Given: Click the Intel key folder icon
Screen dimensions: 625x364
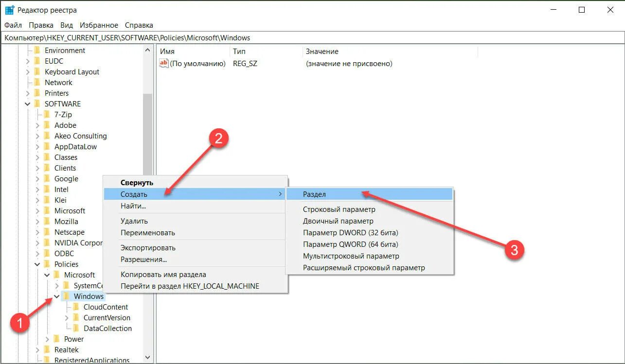Looking at the screenshot, I should click(47, 190).
